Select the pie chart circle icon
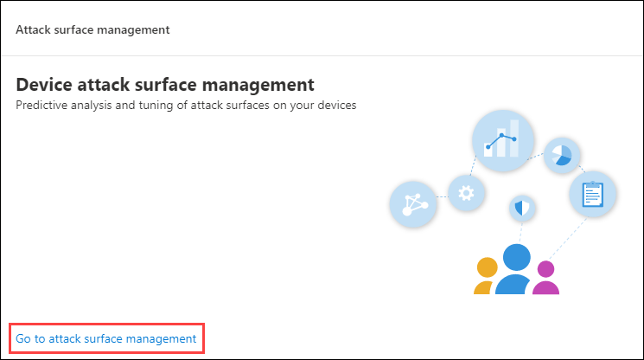This screenshot has width=644, height=360. 561,156
